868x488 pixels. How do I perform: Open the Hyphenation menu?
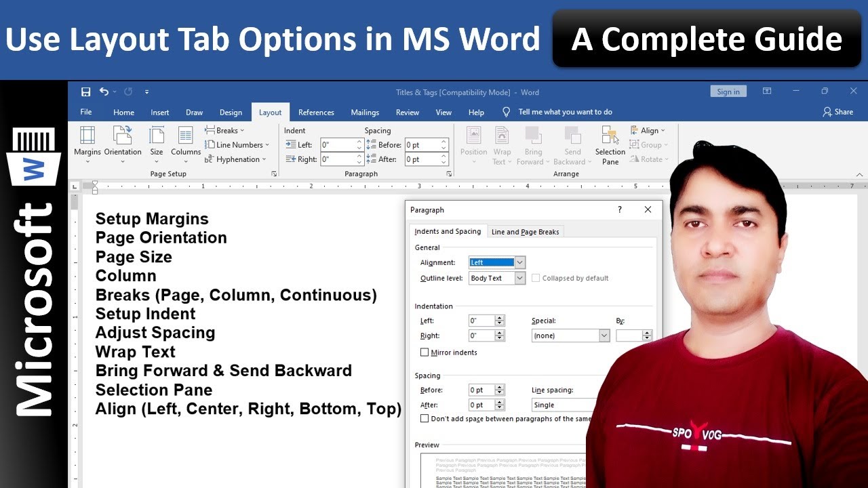[235, 159]
